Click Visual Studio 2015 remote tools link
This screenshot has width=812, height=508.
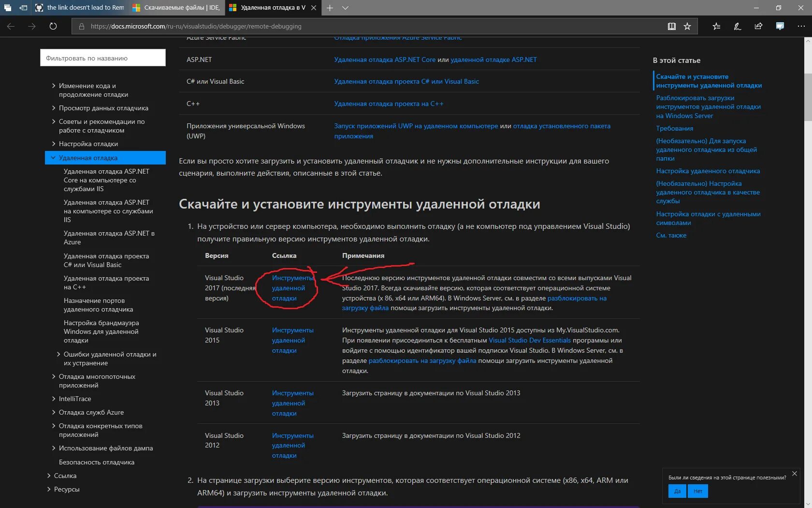tap(292, 340)
